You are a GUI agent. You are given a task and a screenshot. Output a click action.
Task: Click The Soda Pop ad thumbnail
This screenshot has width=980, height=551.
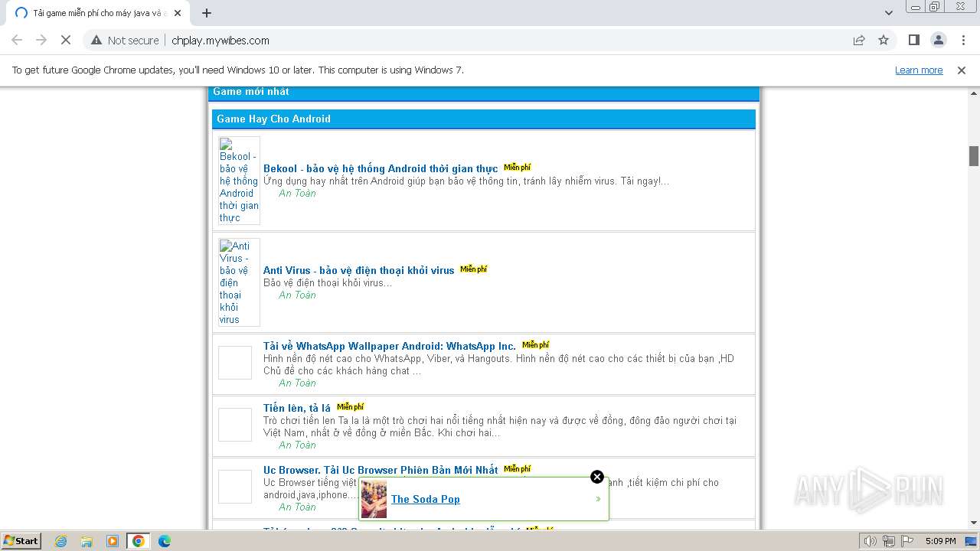374,499
